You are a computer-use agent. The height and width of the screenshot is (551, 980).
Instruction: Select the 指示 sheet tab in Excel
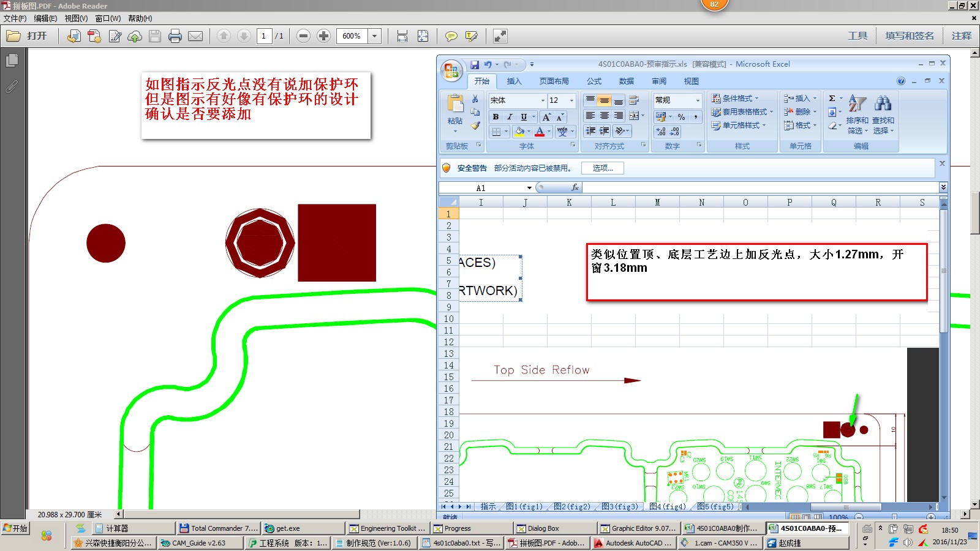[488, 506]
